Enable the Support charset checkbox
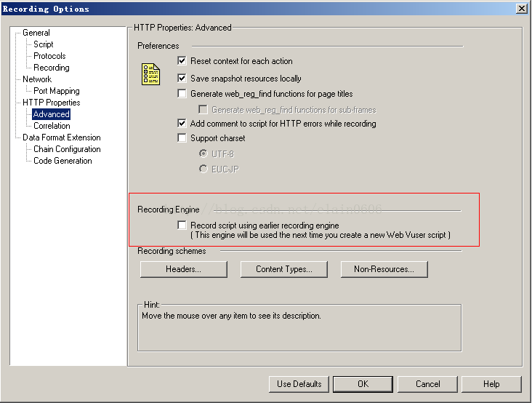The image size is (532, 403). tap(182, 137)
